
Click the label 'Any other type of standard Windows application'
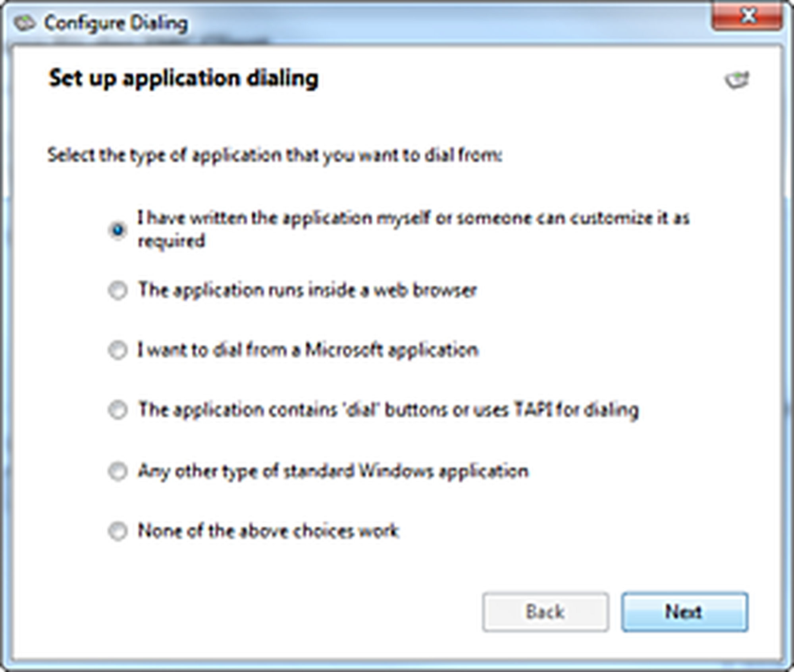coord(333,471)
